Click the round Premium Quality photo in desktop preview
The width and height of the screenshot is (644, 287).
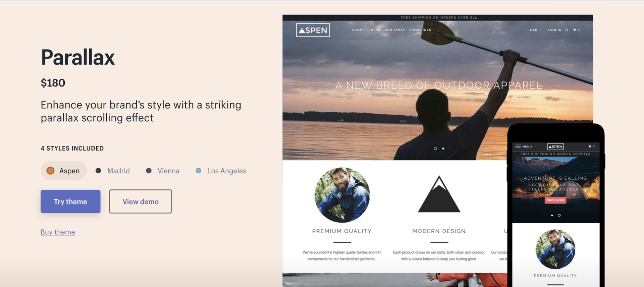pyautogui.click(x=342, y=195)
